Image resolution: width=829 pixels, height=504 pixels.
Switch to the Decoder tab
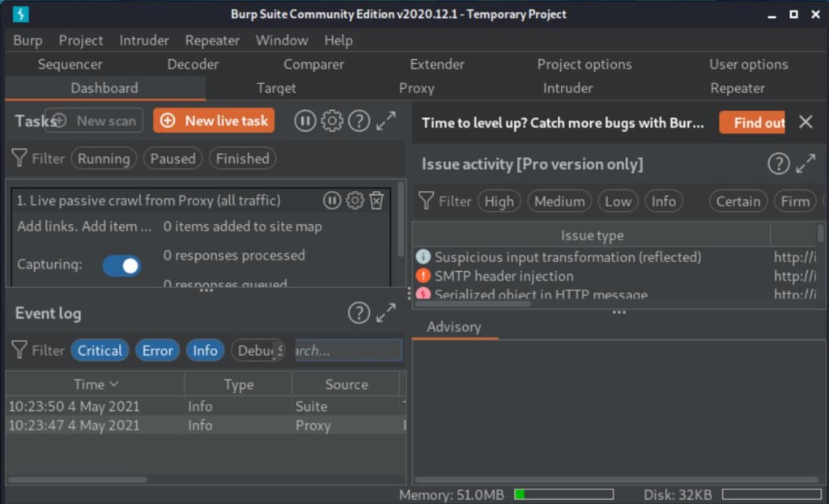[x=193, y=65]
